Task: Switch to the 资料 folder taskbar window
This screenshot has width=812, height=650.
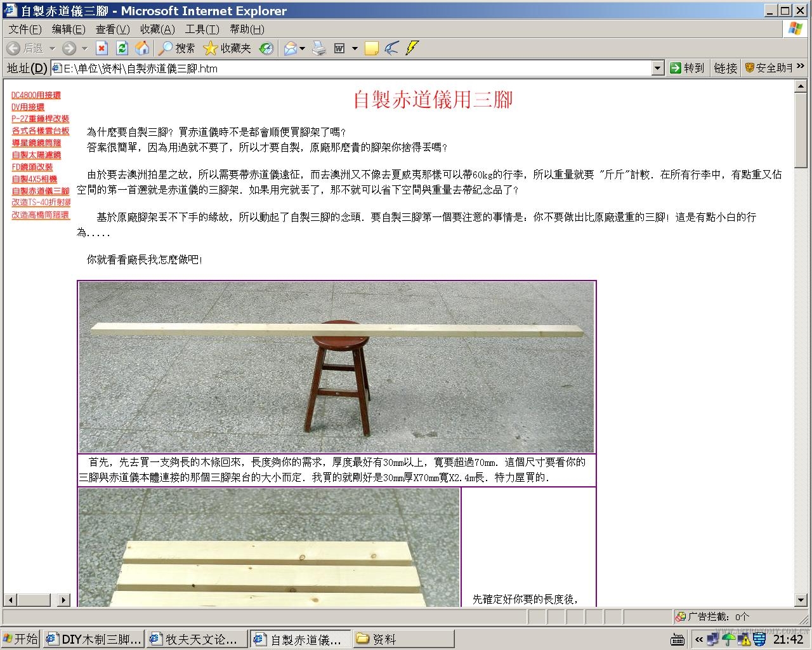Action: click(x=403, y=639)
